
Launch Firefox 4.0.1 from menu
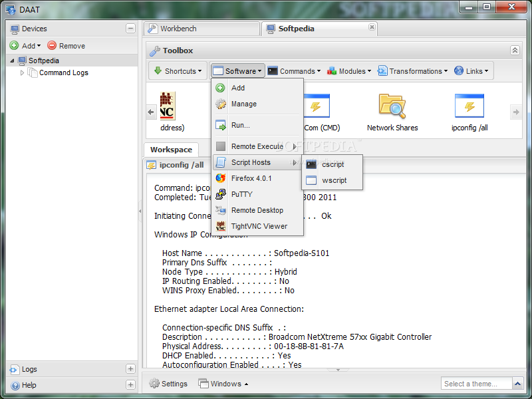pyautogui.click(x=257, y=178)
